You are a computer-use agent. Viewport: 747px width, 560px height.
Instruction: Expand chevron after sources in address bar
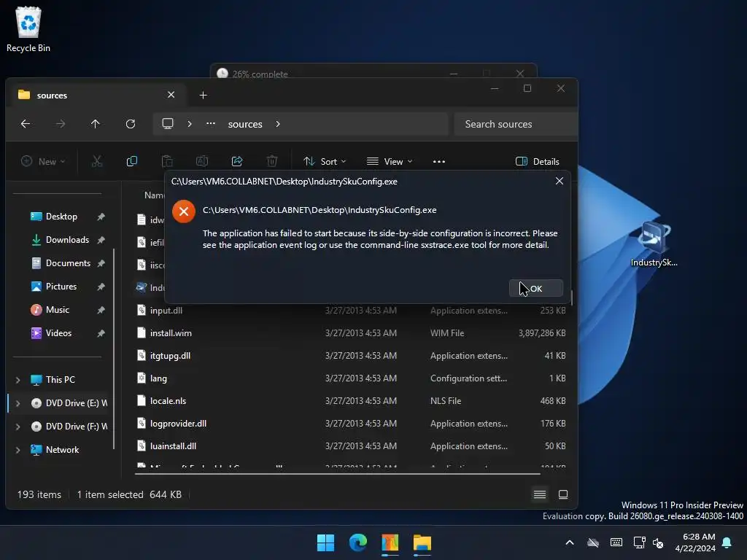(x=278, y=124)
